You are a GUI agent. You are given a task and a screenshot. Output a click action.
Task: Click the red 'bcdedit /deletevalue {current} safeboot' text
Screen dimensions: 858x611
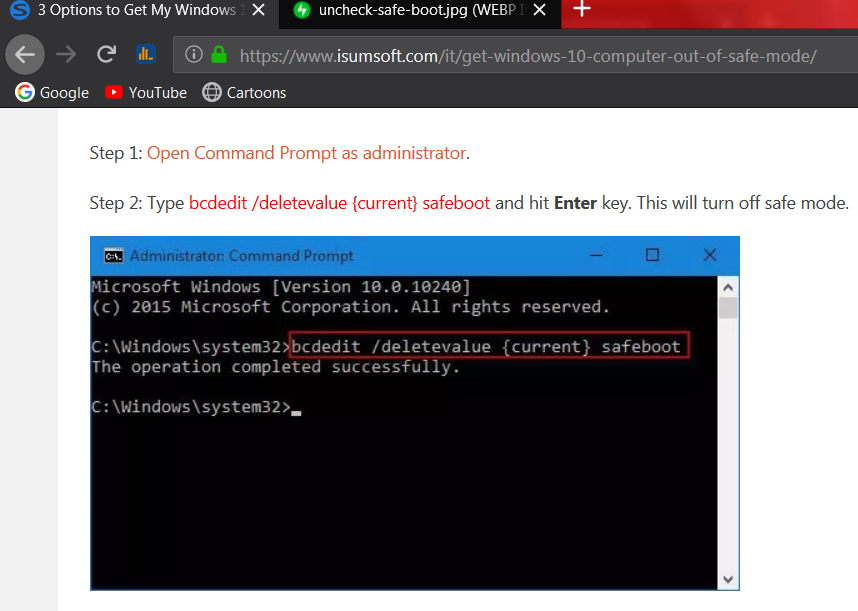point(339,203)
